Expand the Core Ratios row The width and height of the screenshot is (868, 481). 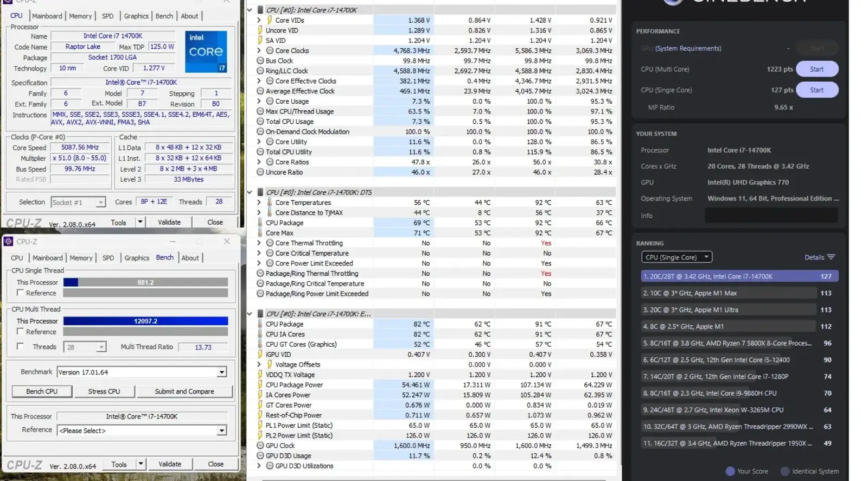point(259,162)
